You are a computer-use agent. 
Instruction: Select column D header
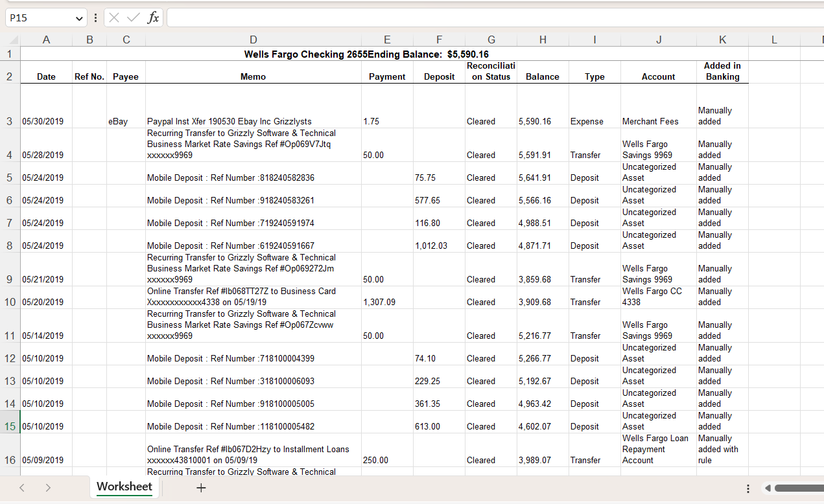(253, 40)
